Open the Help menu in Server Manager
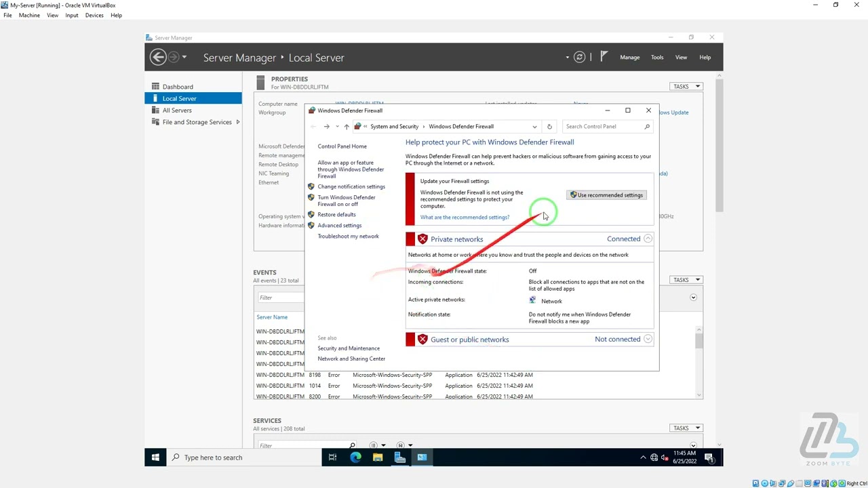 705,58
